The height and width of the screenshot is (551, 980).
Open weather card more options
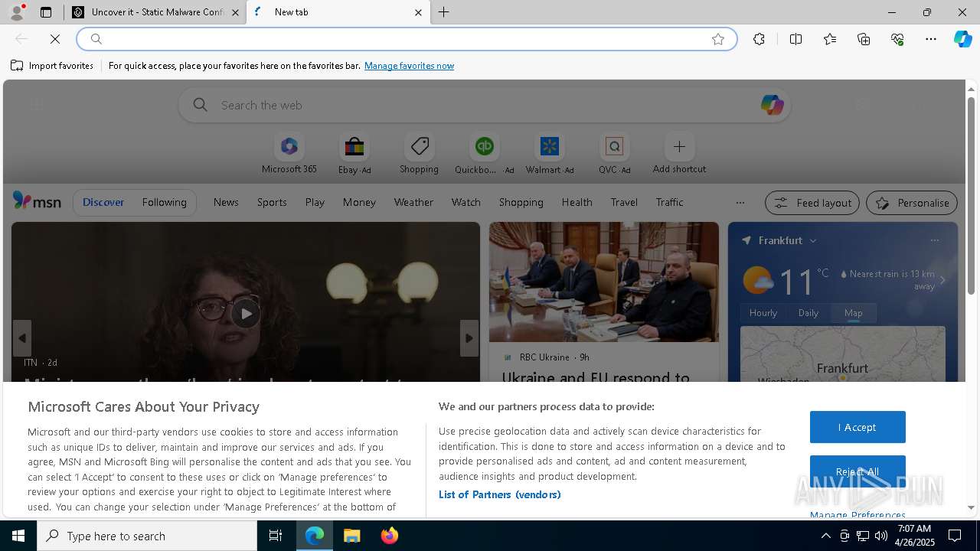(x=934, y=240)
